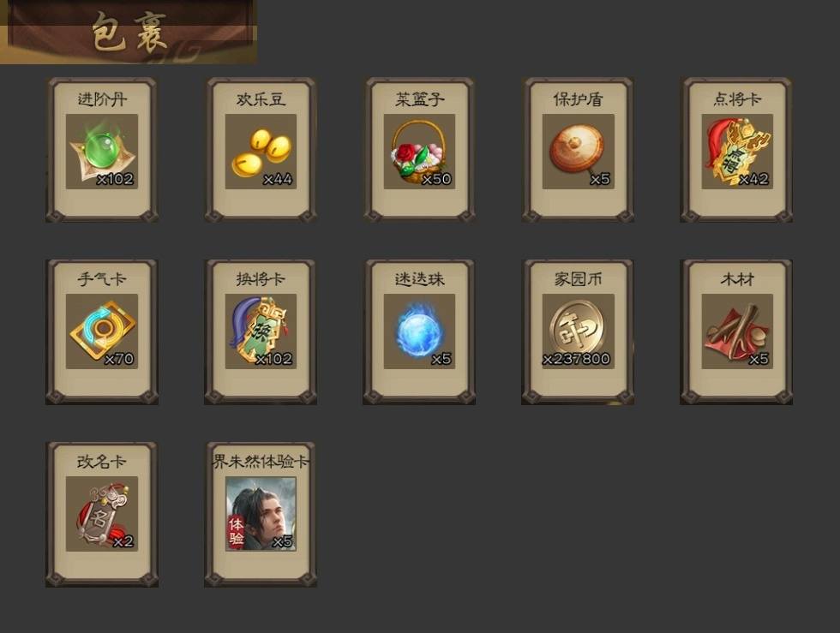
Task: Click the 包裹 header banner
Action: [x=129, y=33]
